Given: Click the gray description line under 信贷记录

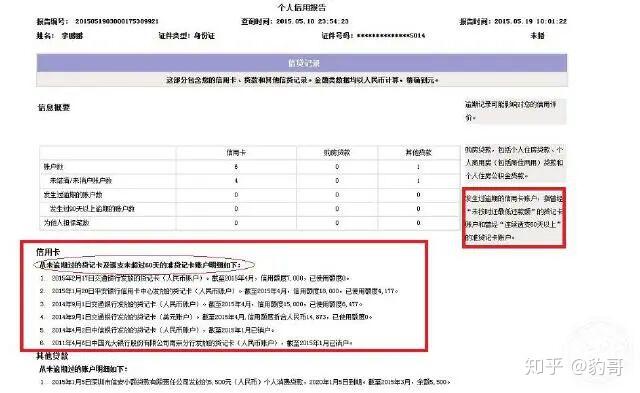Looking at the screenshot, I should click(x=302, y=80).
